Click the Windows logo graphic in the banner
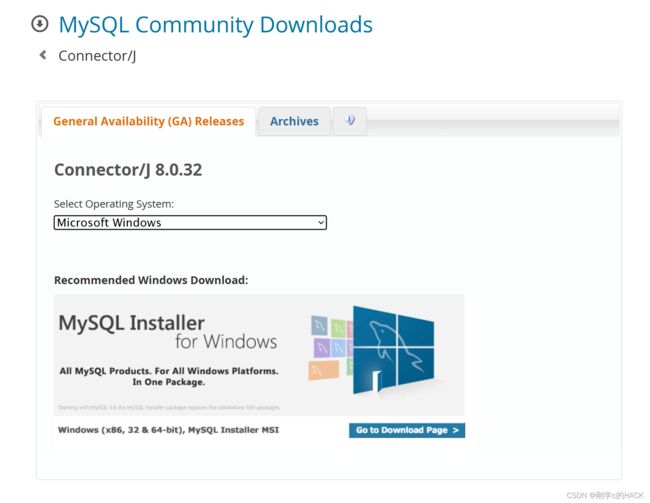The height and width of the screenshot is (503, 650). (x=393, y=350)
